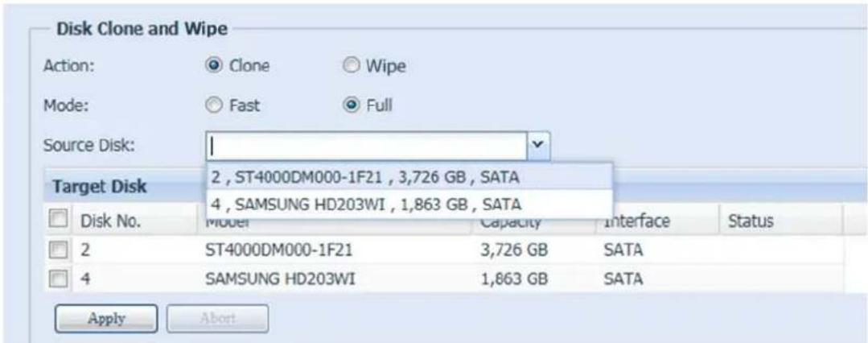
Task: Click the 3,726 GB capacity cell
Action: pyautogui.click(x=514, y=251)
